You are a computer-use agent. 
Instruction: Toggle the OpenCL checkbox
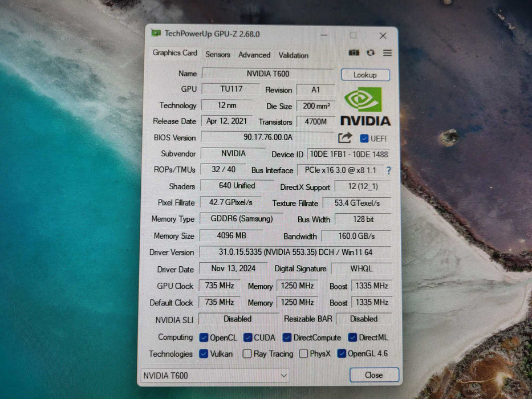(x=204, y=337)
